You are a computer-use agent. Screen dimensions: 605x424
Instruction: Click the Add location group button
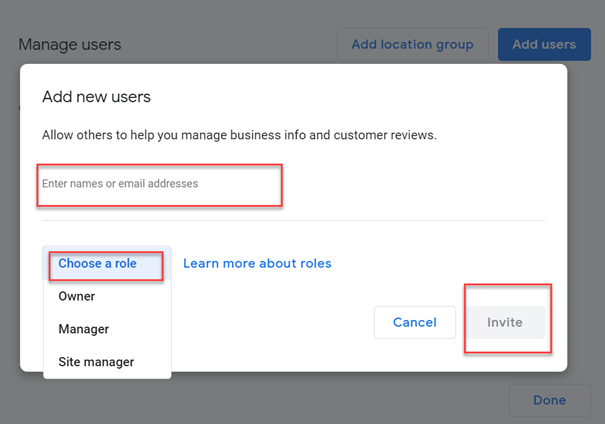[x=412, y=44]
